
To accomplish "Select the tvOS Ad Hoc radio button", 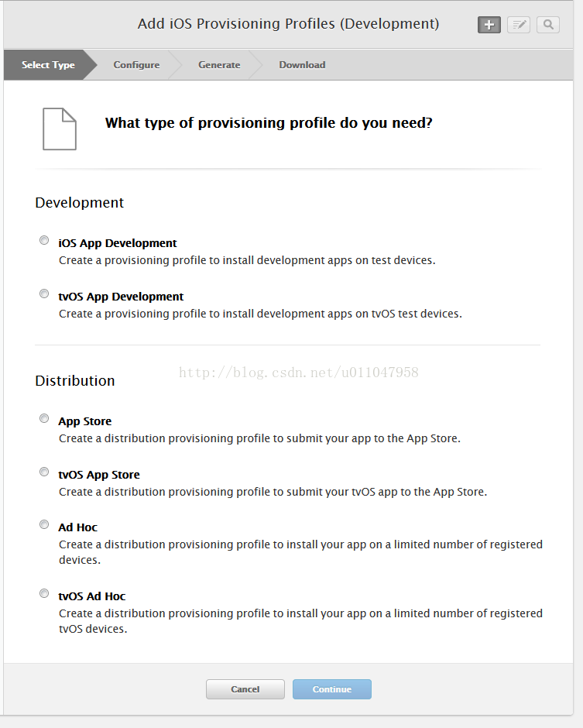I will pyautogui.click(x=44, y=593).
